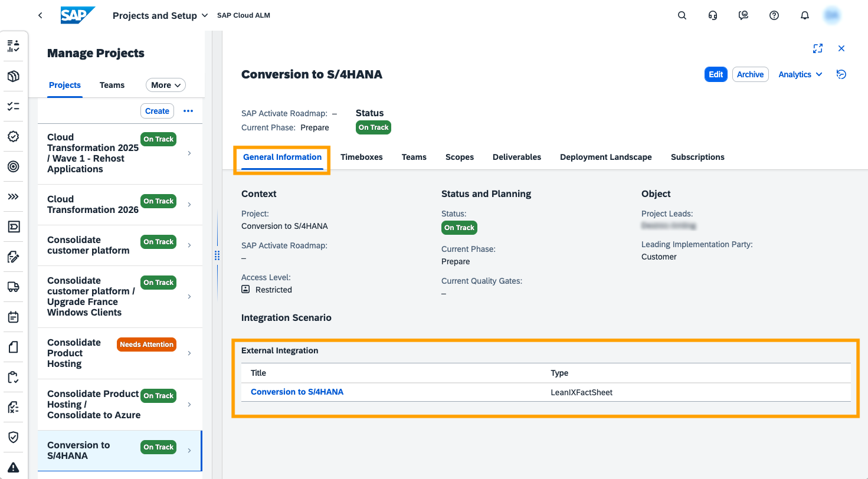Click the badge checkmark sidebar icon
The image size is (868, 479).
pos(14,136)
